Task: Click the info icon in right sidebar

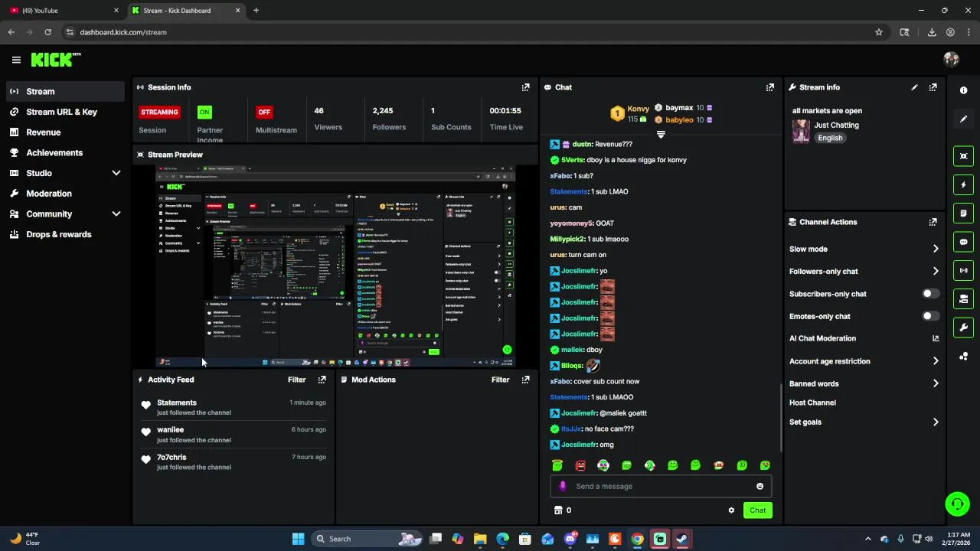Action: tap(963, 90)
